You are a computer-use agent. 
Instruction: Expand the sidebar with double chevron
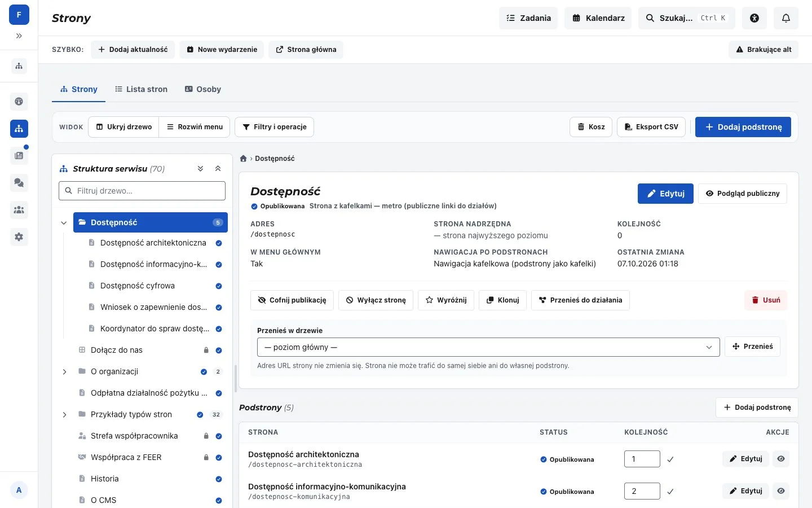19,36
